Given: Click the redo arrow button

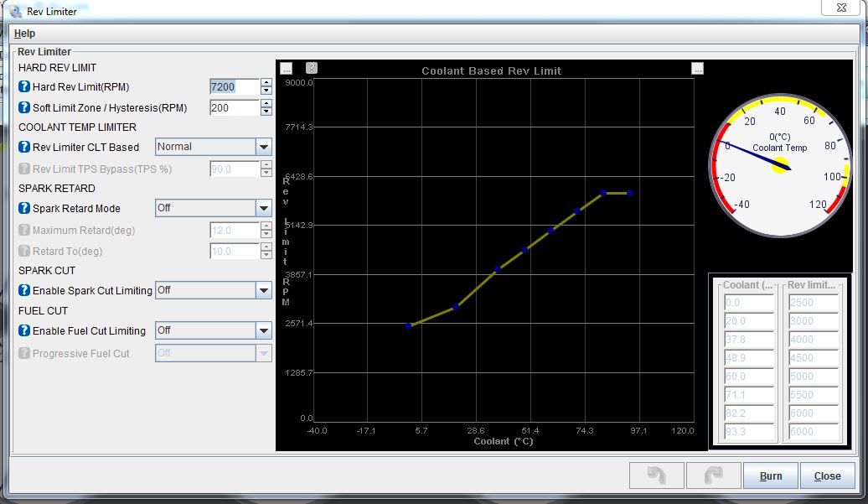Looking at the screenshot, I should pos(714,475).
